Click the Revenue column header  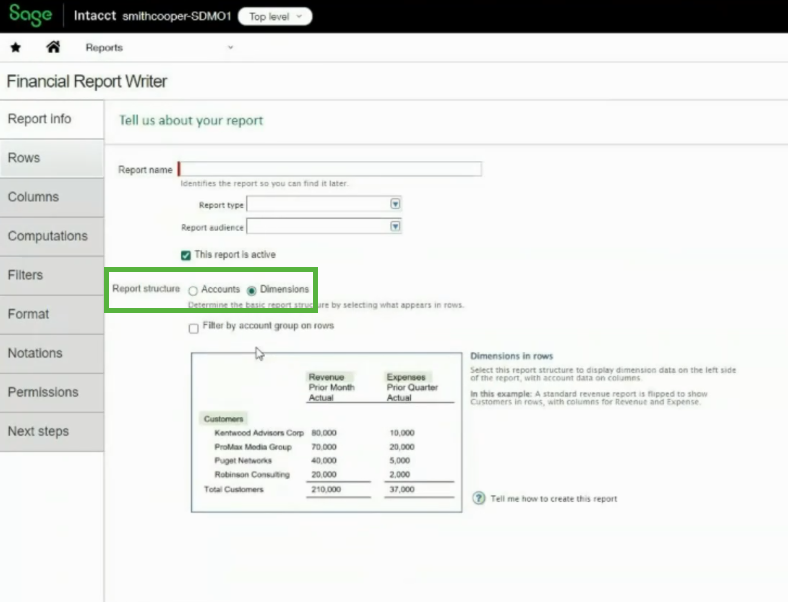pyautogui.click(x=327, y=377)
